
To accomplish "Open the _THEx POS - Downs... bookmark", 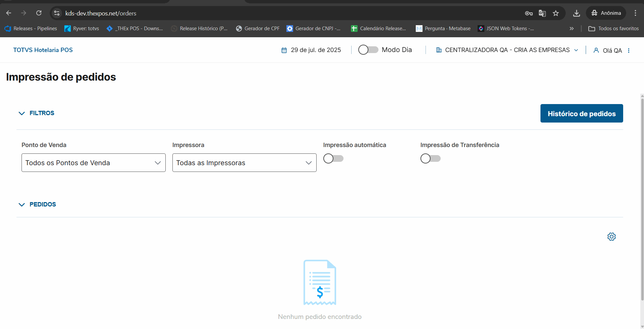I will [x=135, y=29].
